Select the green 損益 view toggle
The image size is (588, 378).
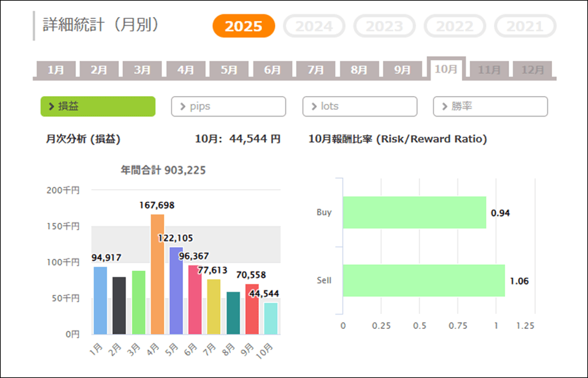pyautogui.click(x=98, y=106)
